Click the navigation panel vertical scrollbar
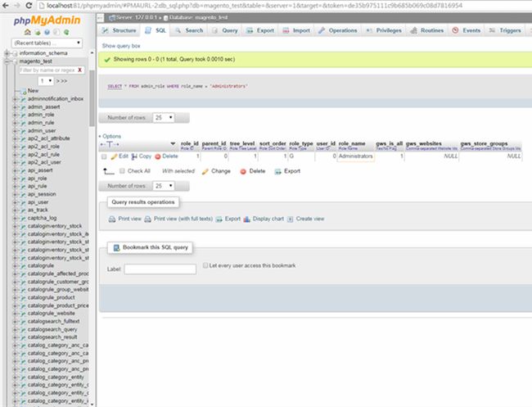Viewport: 532px width, 407px height. click(x=92, y=98)
